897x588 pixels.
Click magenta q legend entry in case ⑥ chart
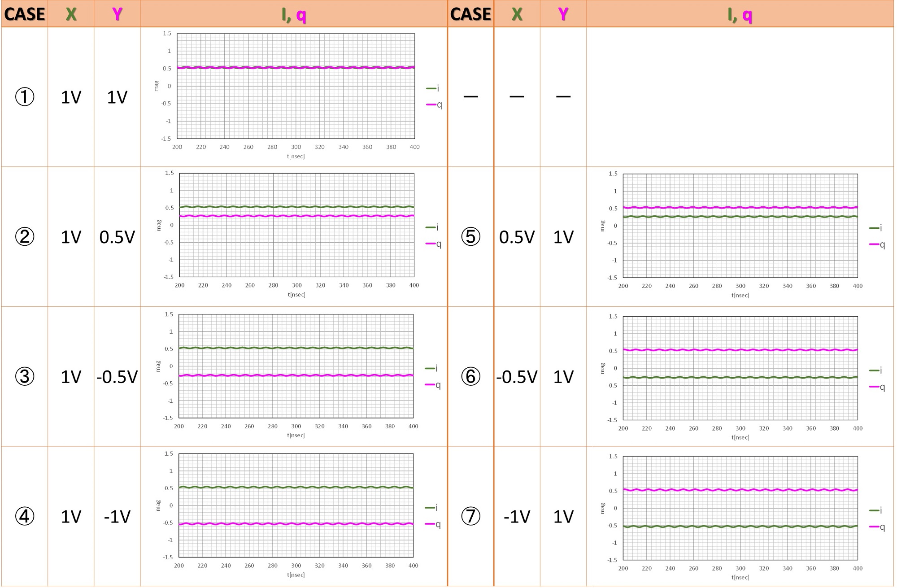click(877, 387)
